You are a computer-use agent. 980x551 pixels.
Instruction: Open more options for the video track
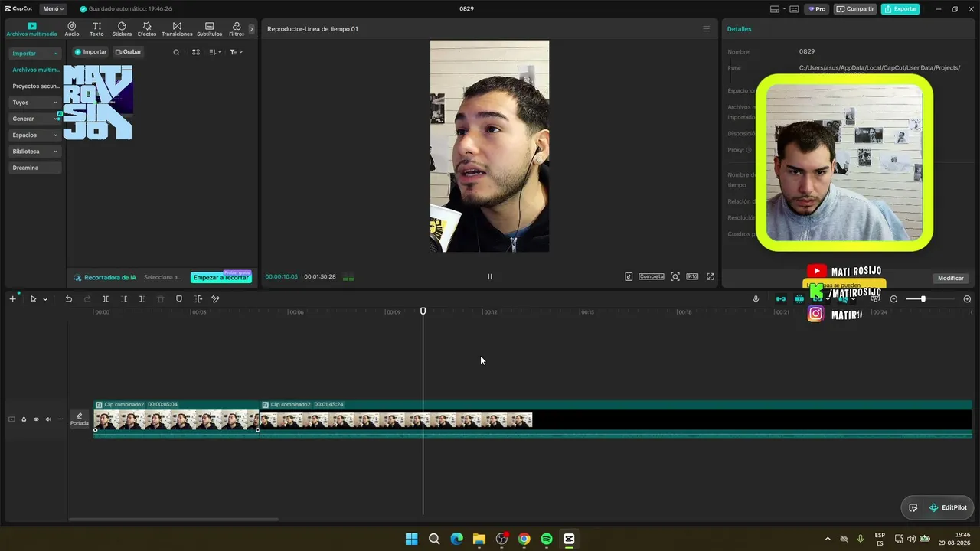60,419
